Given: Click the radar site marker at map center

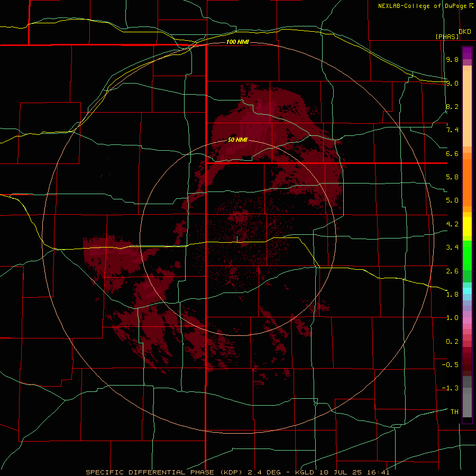Looking at the screenshot, I should (237, 239).
